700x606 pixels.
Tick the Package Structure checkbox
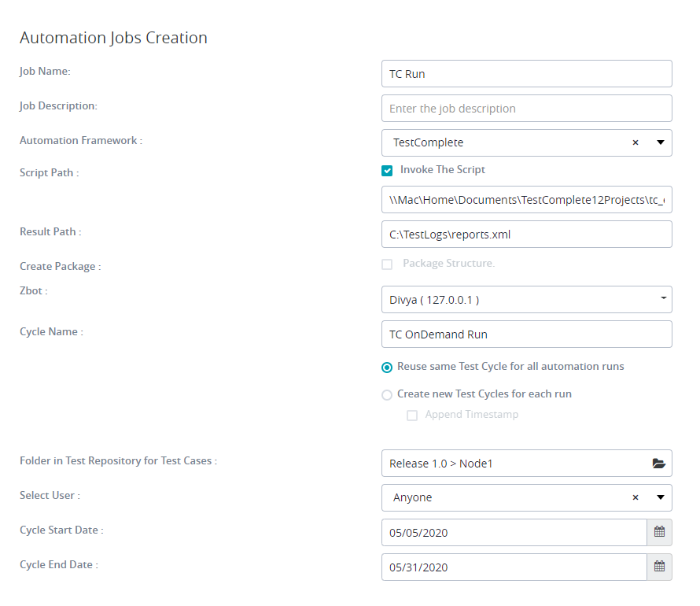[387, 264]
